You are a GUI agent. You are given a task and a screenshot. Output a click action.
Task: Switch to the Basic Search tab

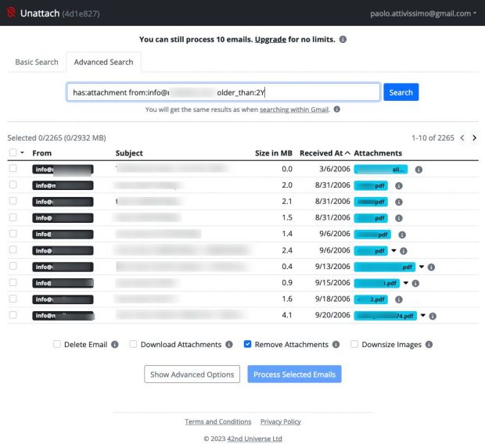pos(37,62)
